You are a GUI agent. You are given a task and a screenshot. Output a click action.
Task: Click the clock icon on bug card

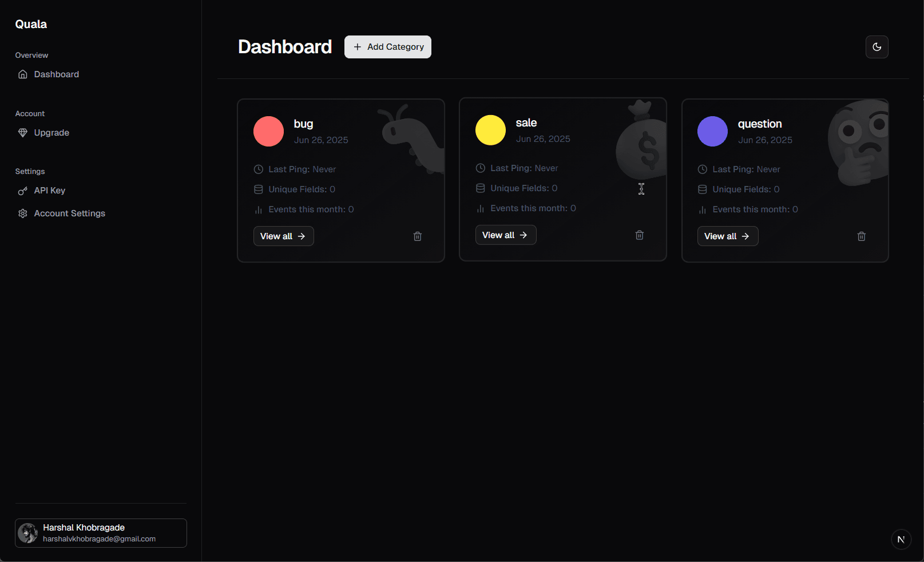tap(259, 169)
